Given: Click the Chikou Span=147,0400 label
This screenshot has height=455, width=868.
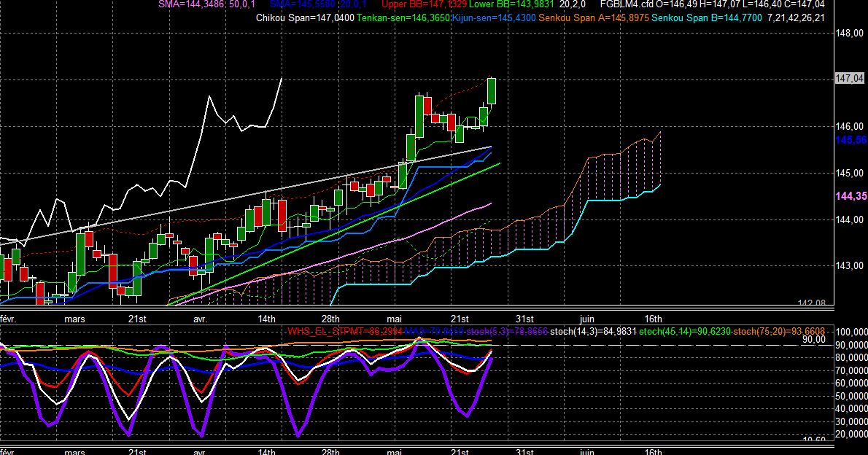Looking at the screenshot, I should 305,17.
